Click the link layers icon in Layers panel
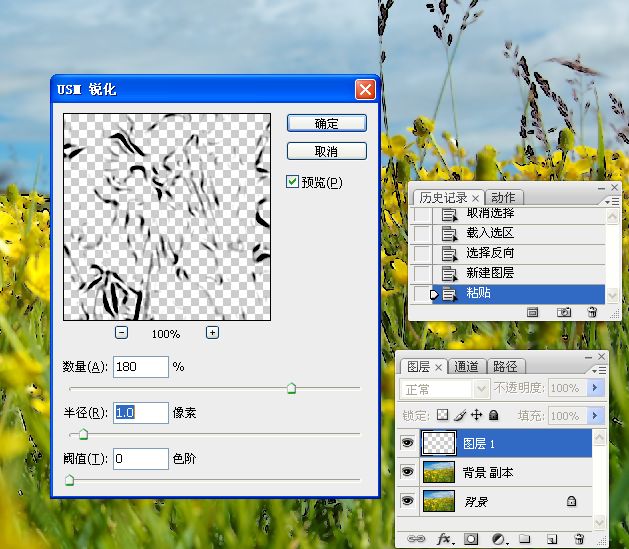 (x=416, y=539)
